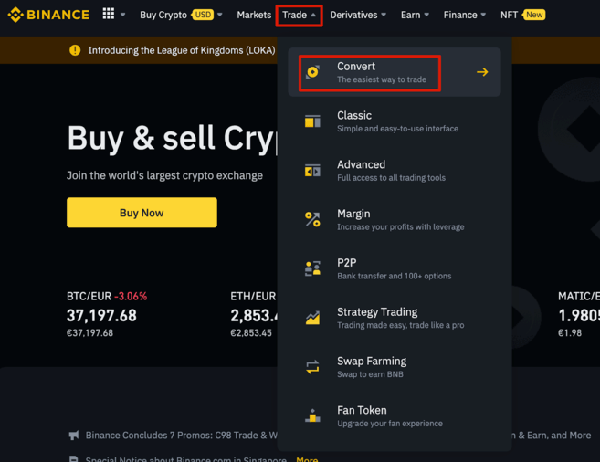
Task: Click the Binance logo icon
Action: 17,15
